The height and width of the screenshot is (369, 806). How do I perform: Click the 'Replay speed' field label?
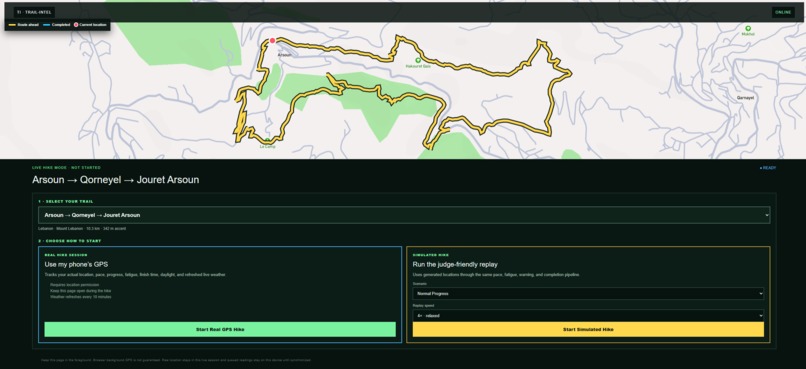click(423, 306)
